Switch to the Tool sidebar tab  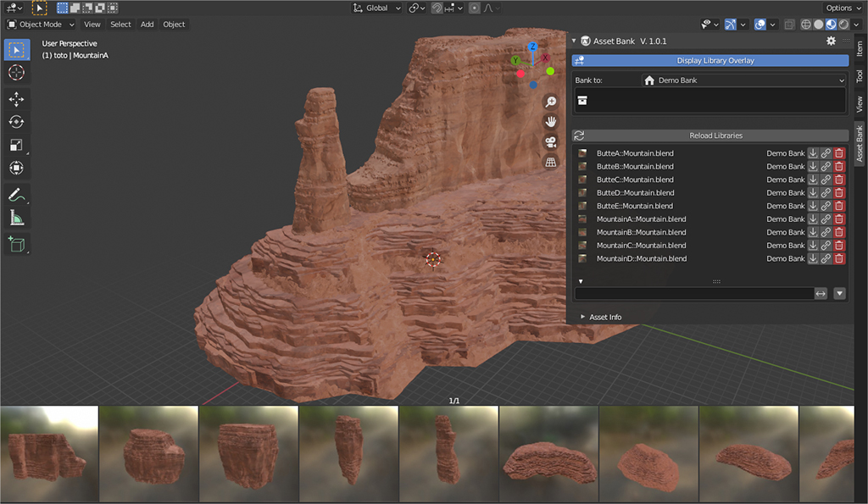point(859,77)
